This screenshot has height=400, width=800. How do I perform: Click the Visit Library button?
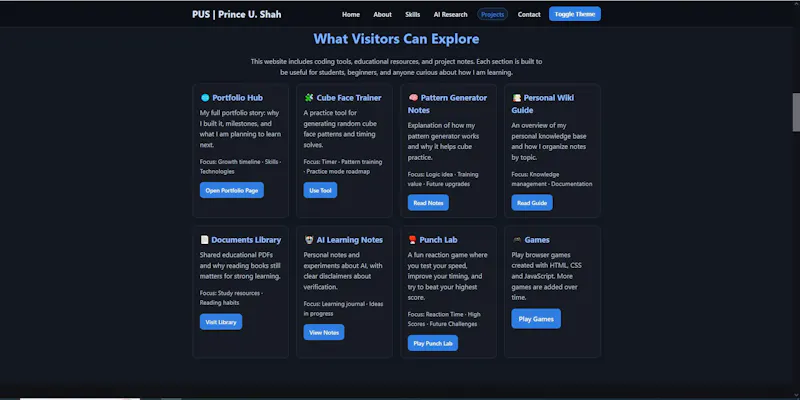221,322
